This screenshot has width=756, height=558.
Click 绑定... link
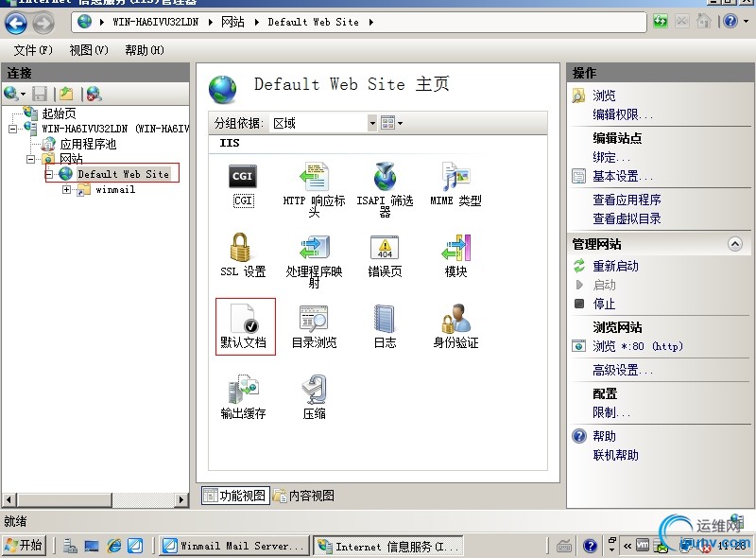tap(610, 157)
